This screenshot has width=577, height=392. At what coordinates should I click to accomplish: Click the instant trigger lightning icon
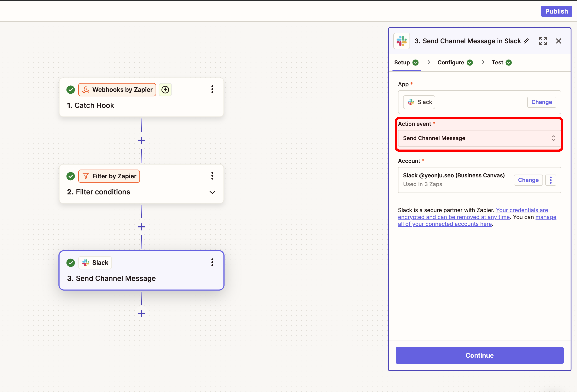pyautogui.click(x=165, y=90)
